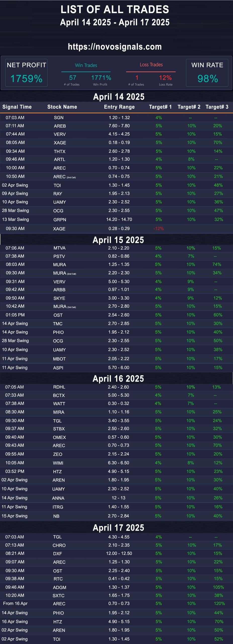
Task: Select the AREC 120% From 16 Apr row
Action: [x=116, y=603]
